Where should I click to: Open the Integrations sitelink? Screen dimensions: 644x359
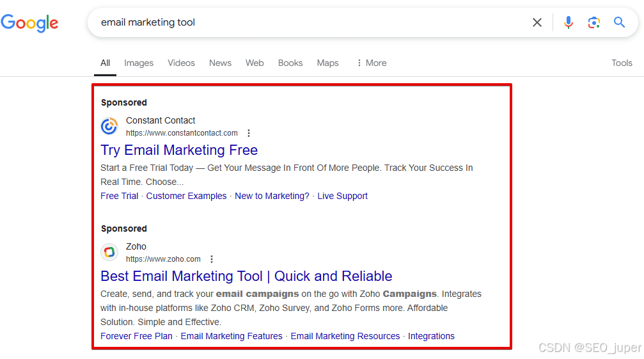(x=431, y=336)
